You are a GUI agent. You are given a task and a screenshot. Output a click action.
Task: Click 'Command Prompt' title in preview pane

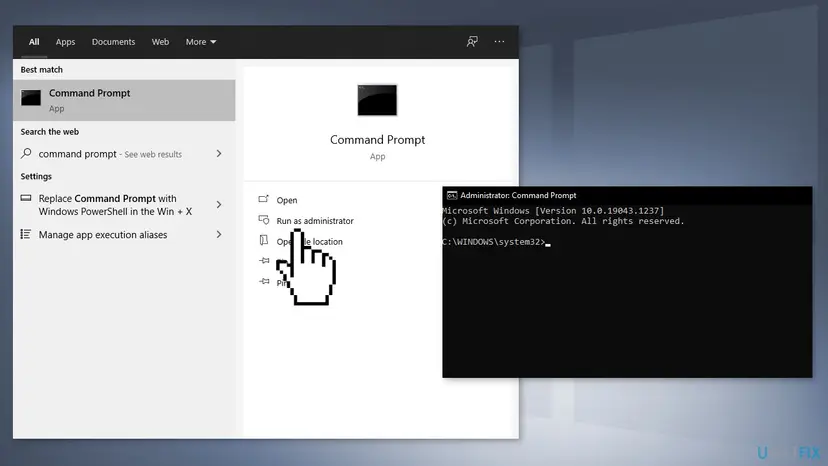point(378,139)
